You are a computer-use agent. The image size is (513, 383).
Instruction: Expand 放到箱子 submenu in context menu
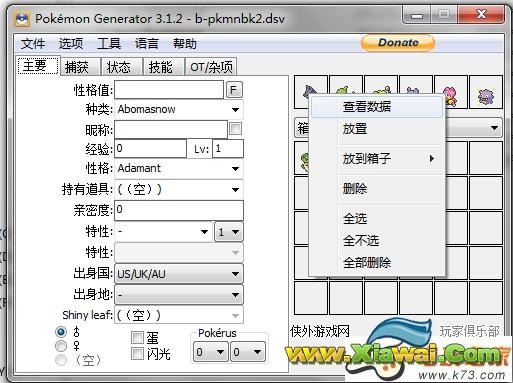[x=377, y=158]
